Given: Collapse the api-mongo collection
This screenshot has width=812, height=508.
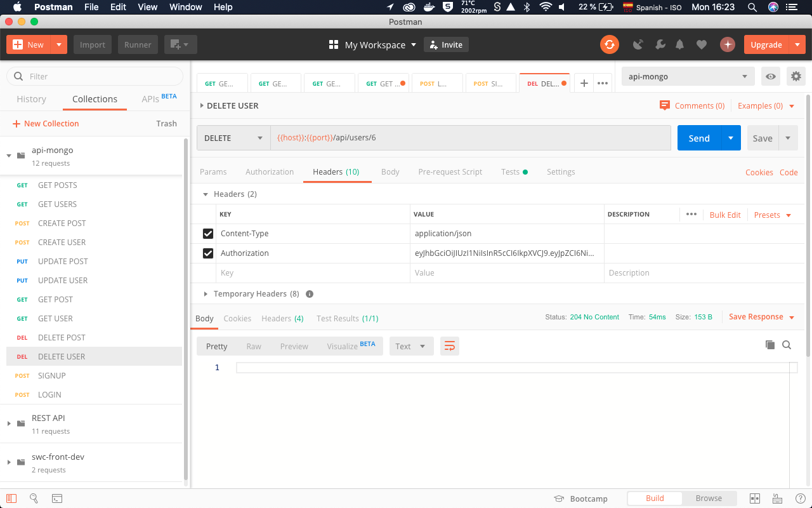Looking at the screenshot, I should 9,156.
